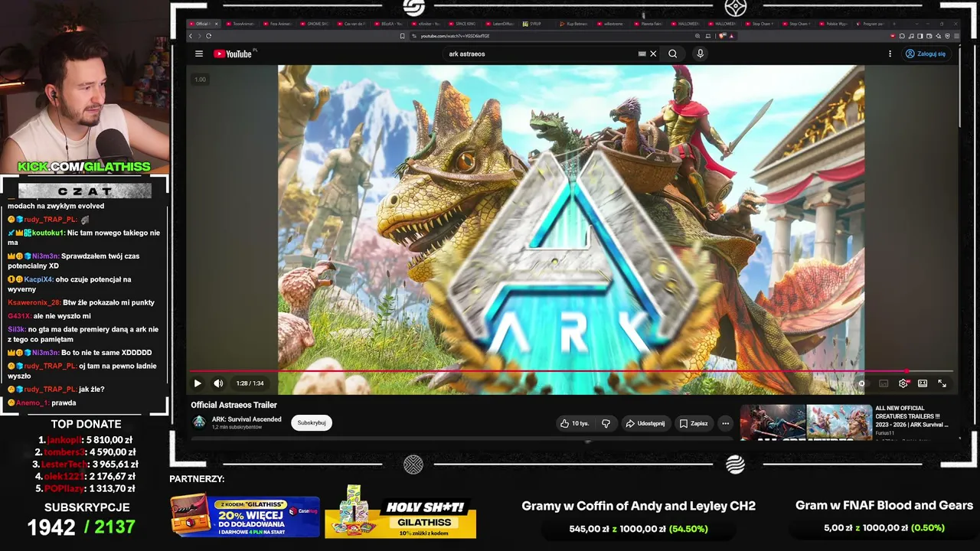This screenshot has height=551, width=980.
Task: Open the Kup Batman browser tab
Action: pyautogui.click(x=576, y=24)
